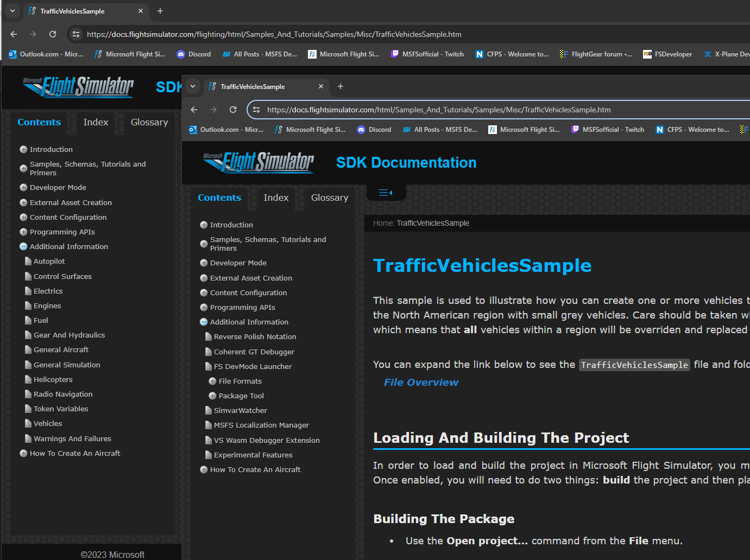Expand Programming APIs in the front window

pos(204,307)
